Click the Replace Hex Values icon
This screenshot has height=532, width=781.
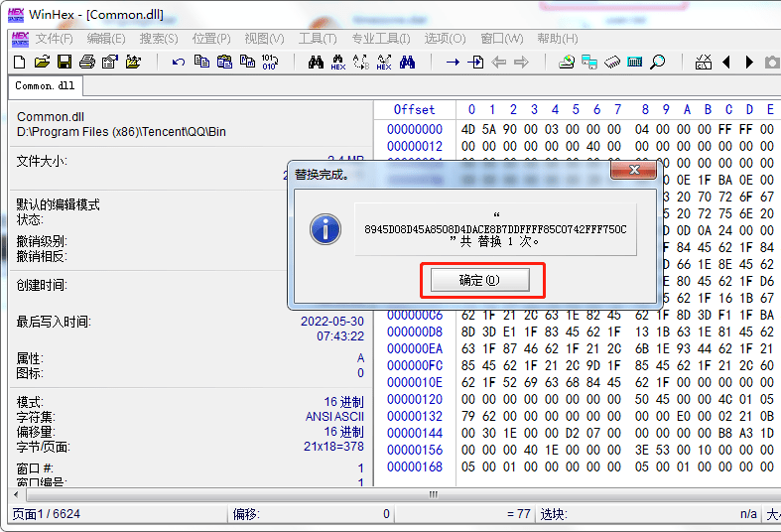click(x=384, y=63)
